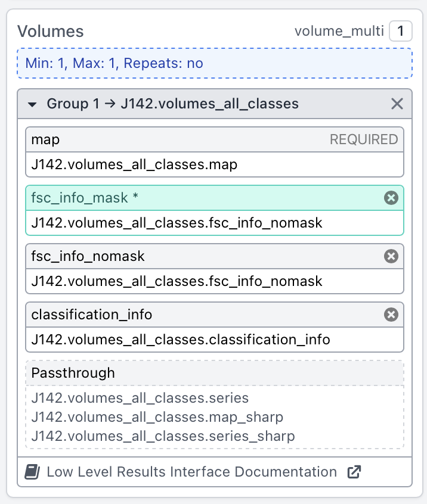Click the volume_multi count badge
Viewport: 427px width, 504px height.
pos(400,31)
